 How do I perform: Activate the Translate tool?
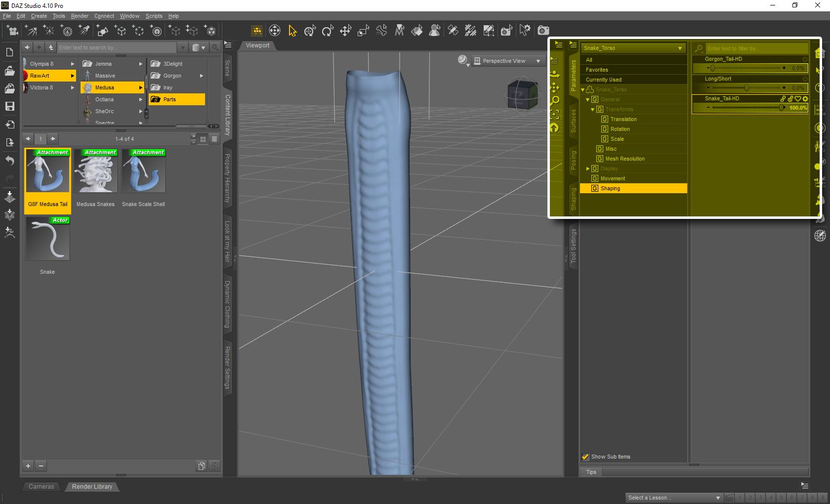click(x=345, y=31)
